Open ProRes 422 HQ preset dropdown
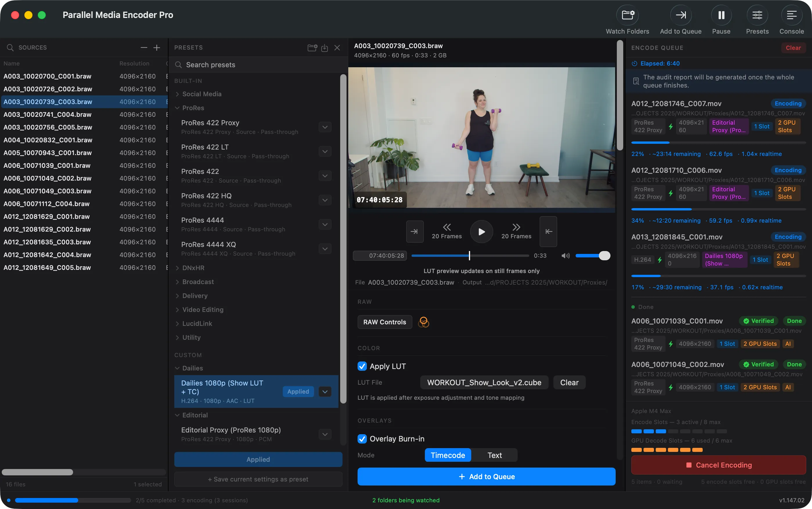812x509 pixels. coord(325,200)
